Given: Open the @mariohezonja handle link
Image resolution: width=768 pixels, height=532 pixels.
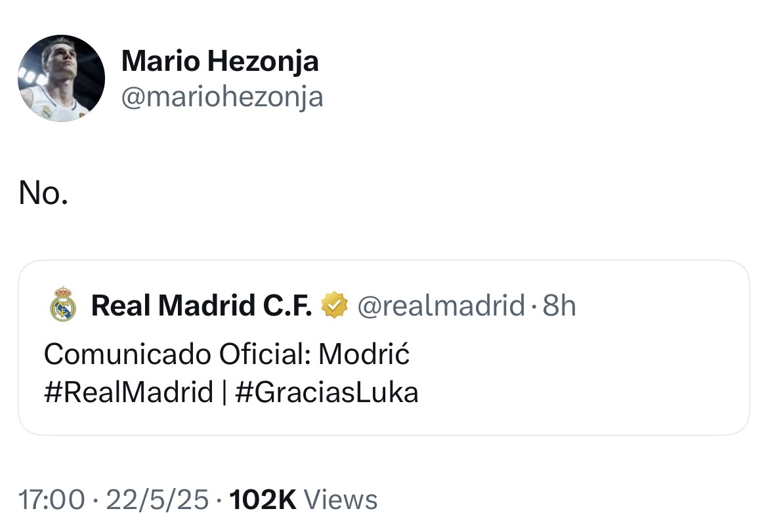Looking at the screenshot, I should pos(222,97).
